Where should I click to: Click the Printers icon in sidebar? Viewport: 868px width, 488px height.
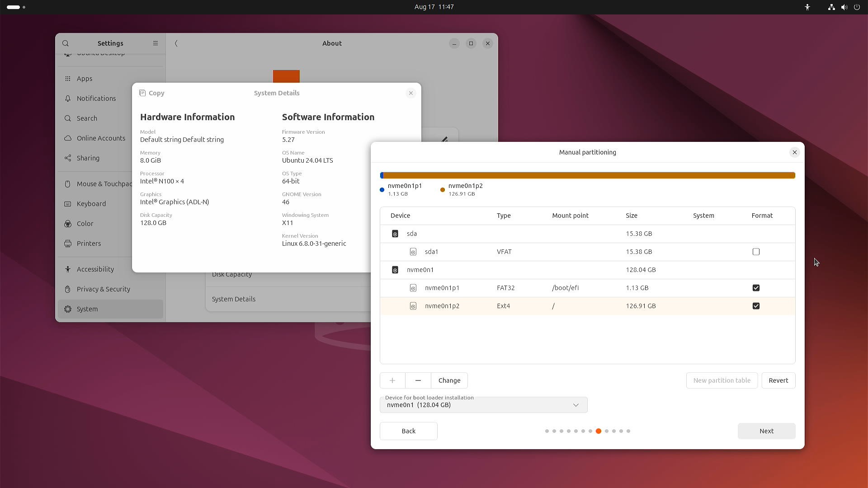(x=68, y=244)
